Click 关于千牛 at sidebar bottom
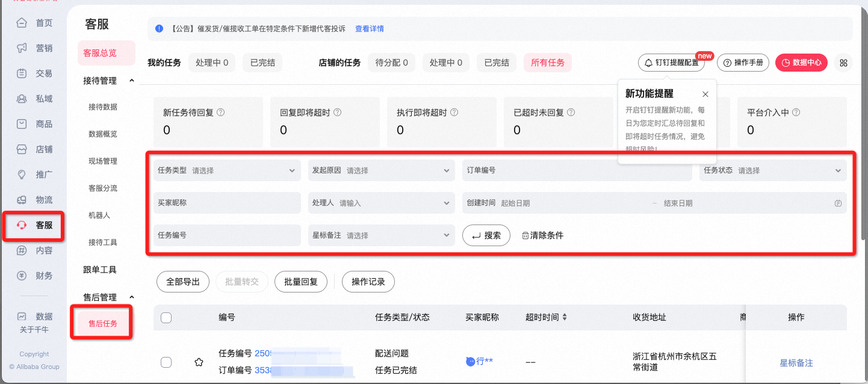The height and width of the screenshot is (384, 868). point(34,330)
